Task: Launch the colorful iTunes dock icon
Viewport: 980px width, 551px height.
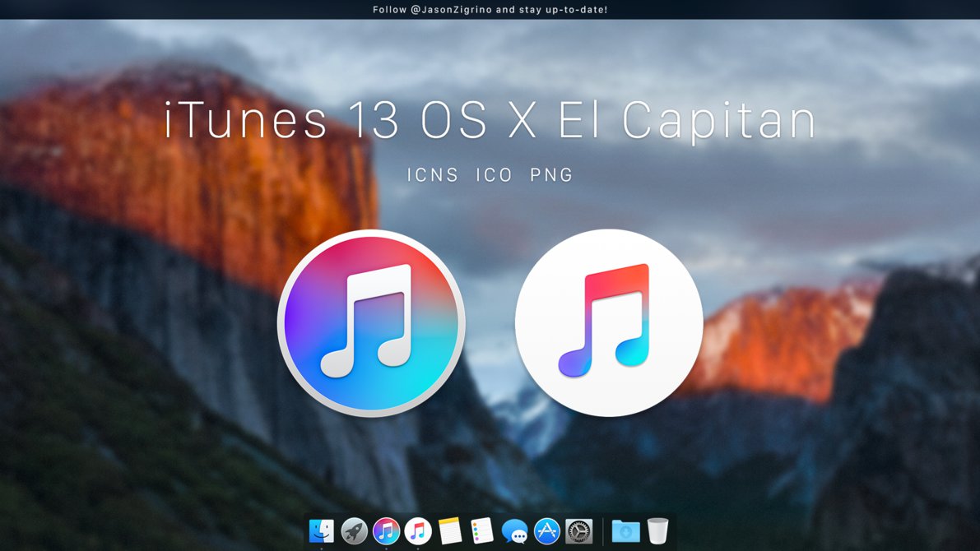Action: (x=386, y=531)
